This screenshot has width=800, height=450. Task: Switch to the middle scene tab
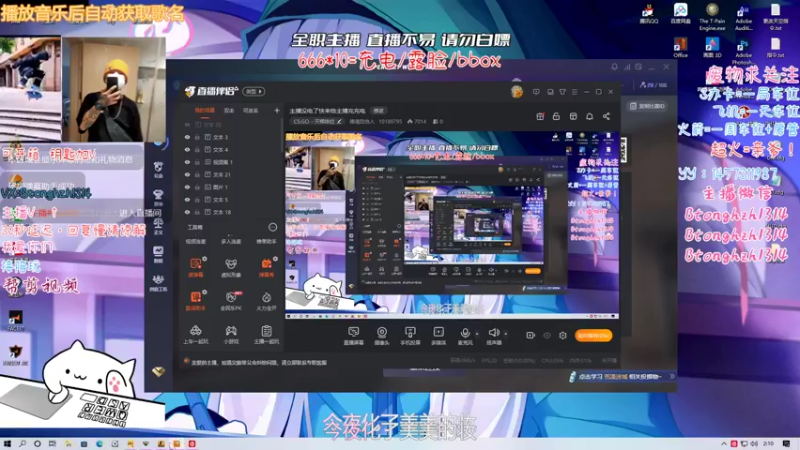pos(229,110)
